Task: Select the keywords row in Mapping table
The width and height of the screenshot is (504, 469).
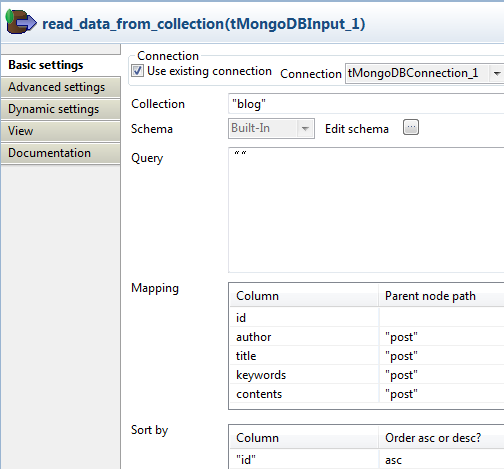Action: [367, 375]
